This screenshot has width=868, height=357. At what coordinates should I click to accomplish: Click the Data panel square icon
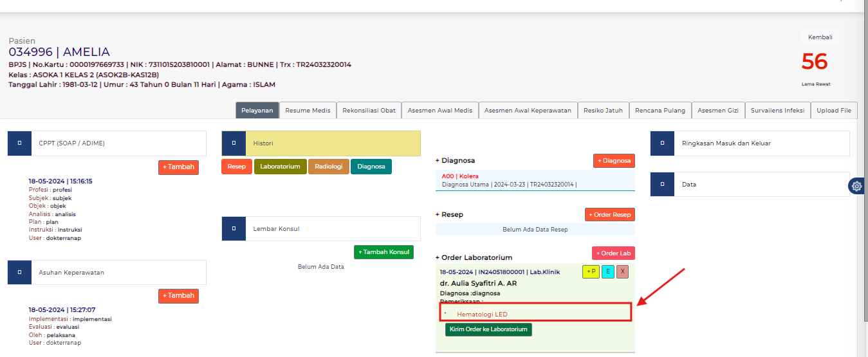click(x=662, y=184)
